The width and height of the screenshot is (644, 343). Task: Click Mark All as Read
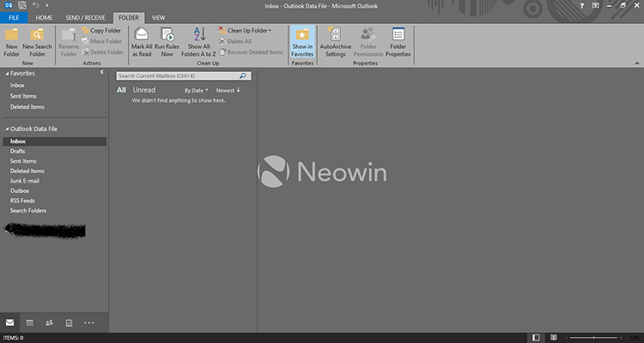click(142, 42)
